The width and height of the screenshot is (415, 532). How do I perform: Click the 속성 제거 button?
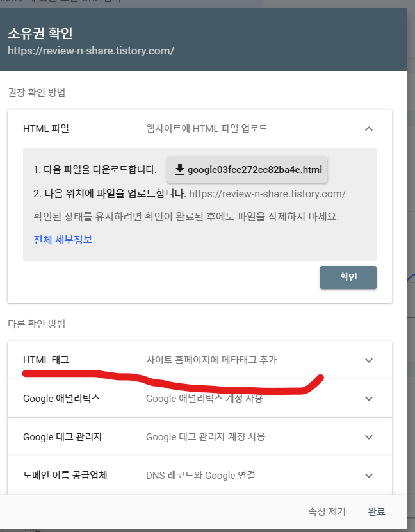point(327,511)
